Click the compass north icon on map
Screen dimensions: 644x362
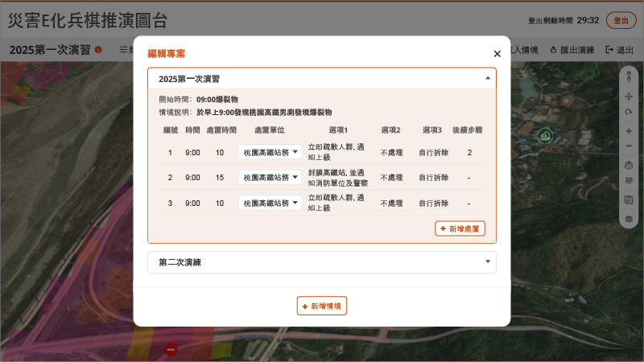(x=629, y=76)
